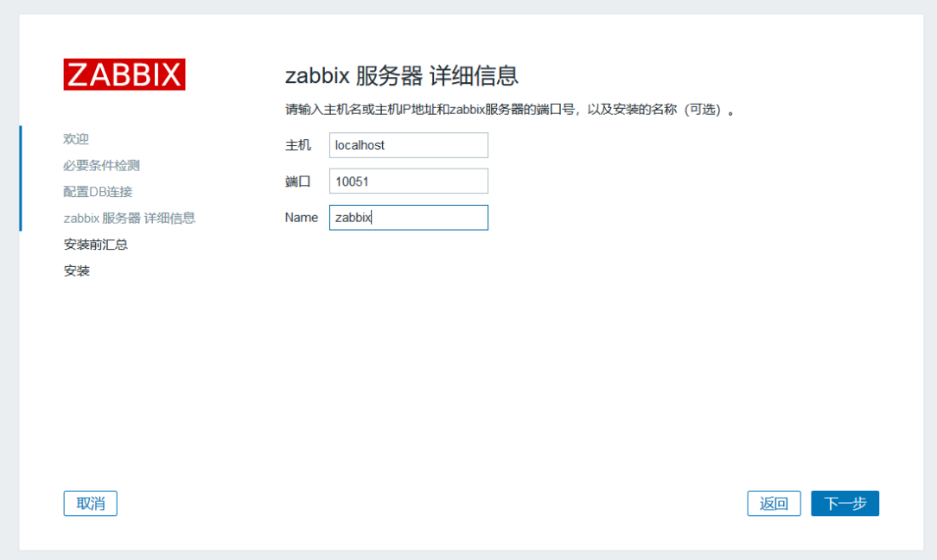
Task: Cancel setup with the 取消 button
Action: pyautogui.click(x=90, y=503)
